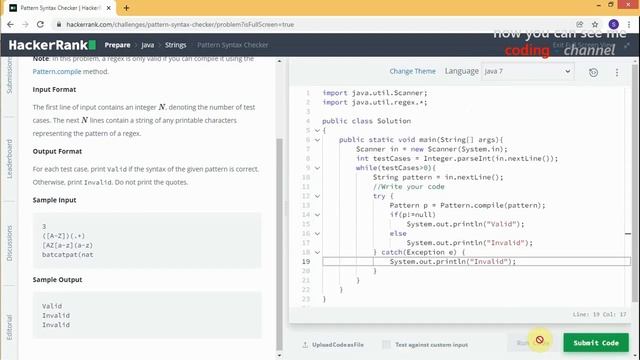640x360 pixels.
Task: Submit the code
Action: pyautogui.click(x=596, y=343)
